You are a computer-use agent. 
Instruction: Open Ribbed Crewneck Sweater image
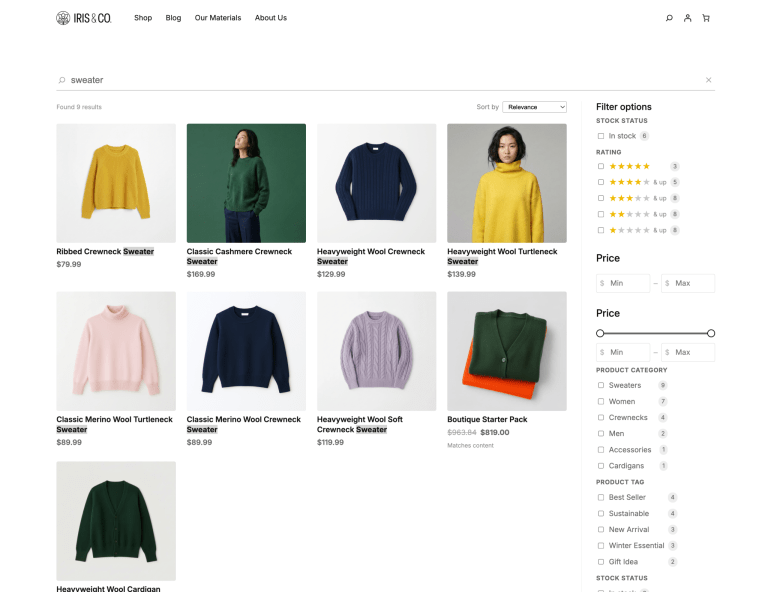116,183
